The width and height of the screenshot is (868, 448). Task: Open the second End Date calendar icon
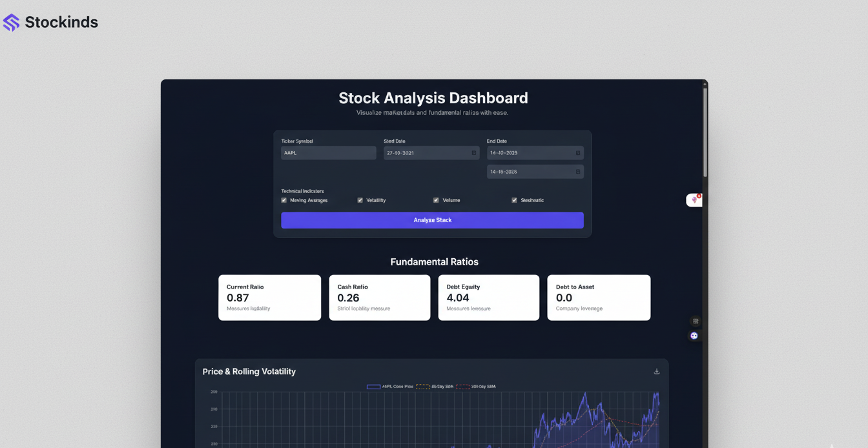coord(577,171)
